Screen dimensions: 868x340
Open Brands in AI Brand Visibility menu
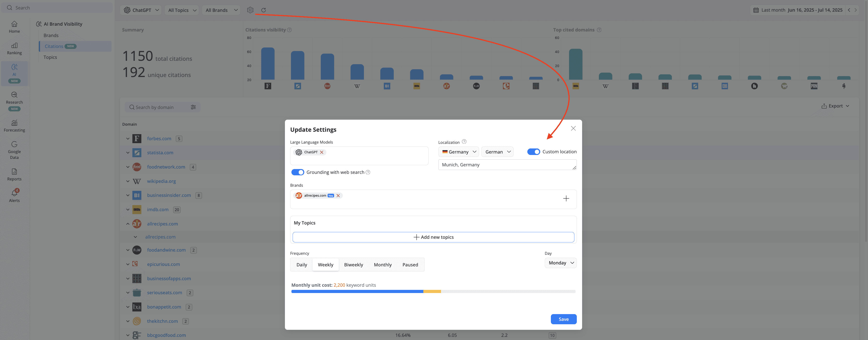[x=51, y=35]
